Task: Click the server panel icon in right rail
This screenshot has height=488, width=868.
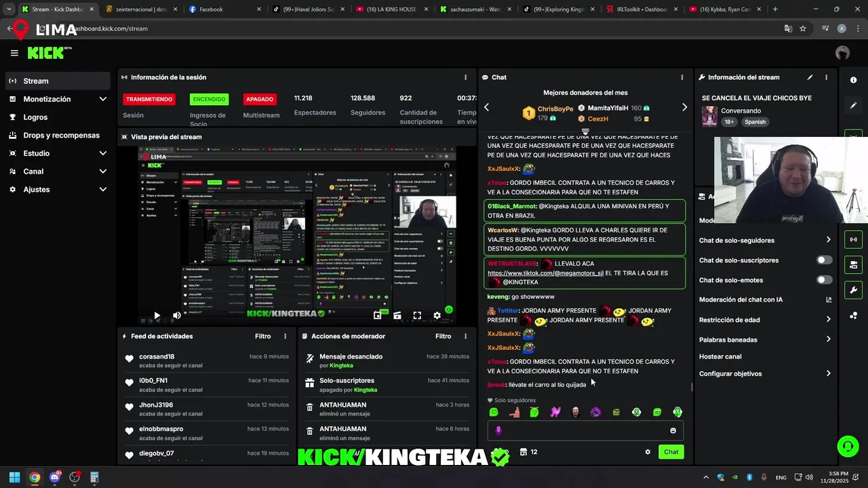Action: [x=853, y=264]
